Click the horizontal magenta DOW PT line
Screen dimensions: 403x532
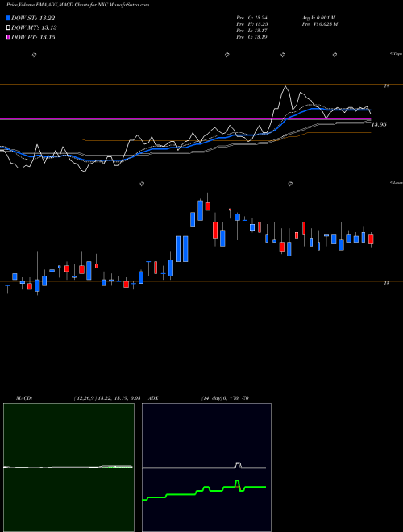pos(185,118)
